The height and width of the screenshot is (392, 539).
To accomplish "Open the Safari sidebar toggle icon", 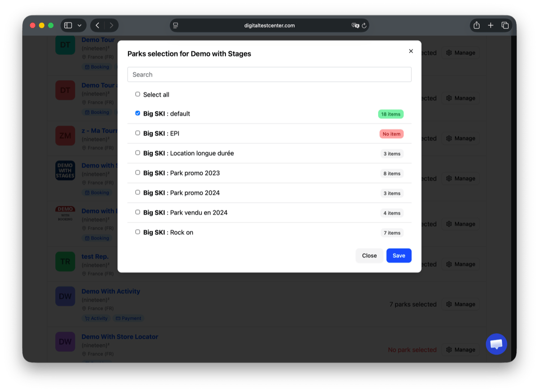I will click(x=68, y=26).
